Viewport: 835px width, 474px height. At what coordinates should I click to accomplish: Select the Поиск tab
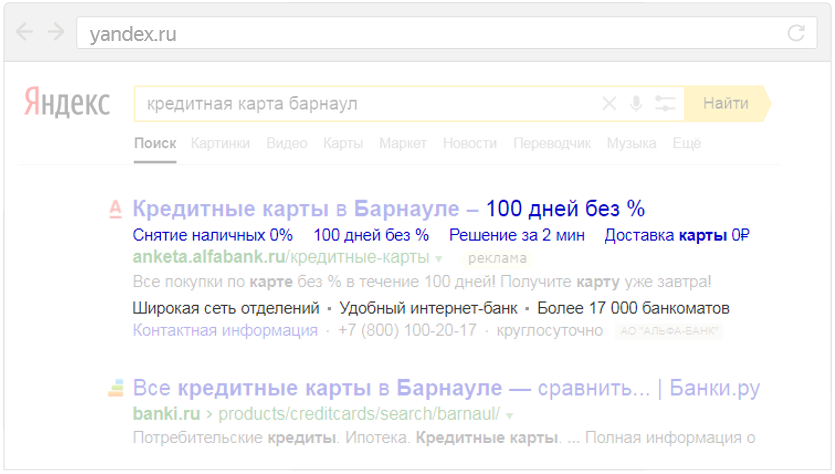[x=155, y=143]
